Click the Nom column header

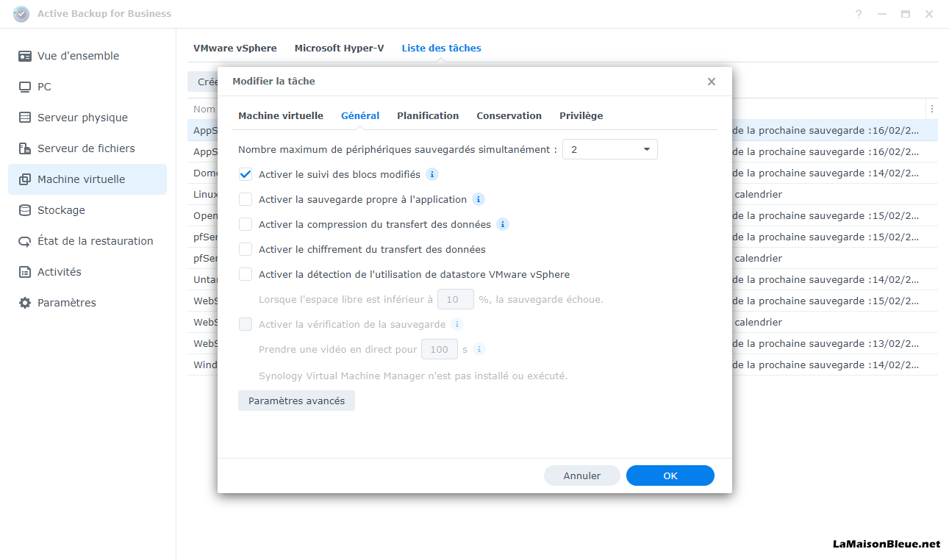click(204, 109)
